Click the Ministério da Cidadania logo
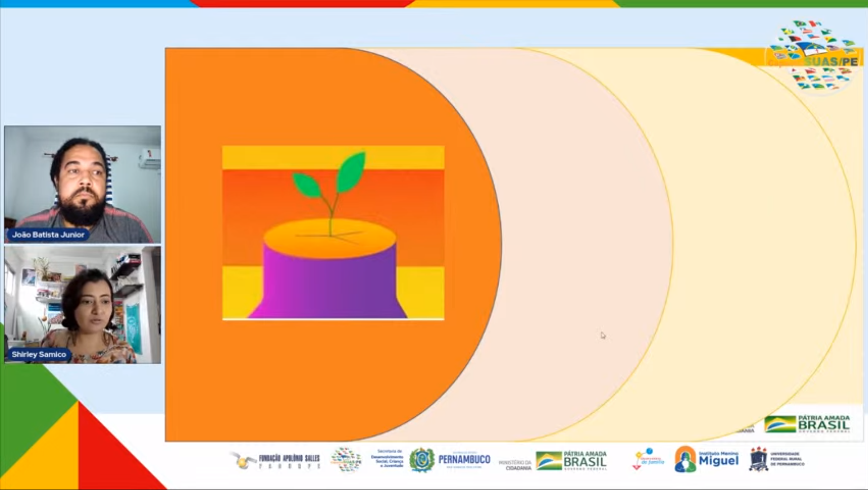The height and width of the screenshot is (490, 868). pos(515,465)
